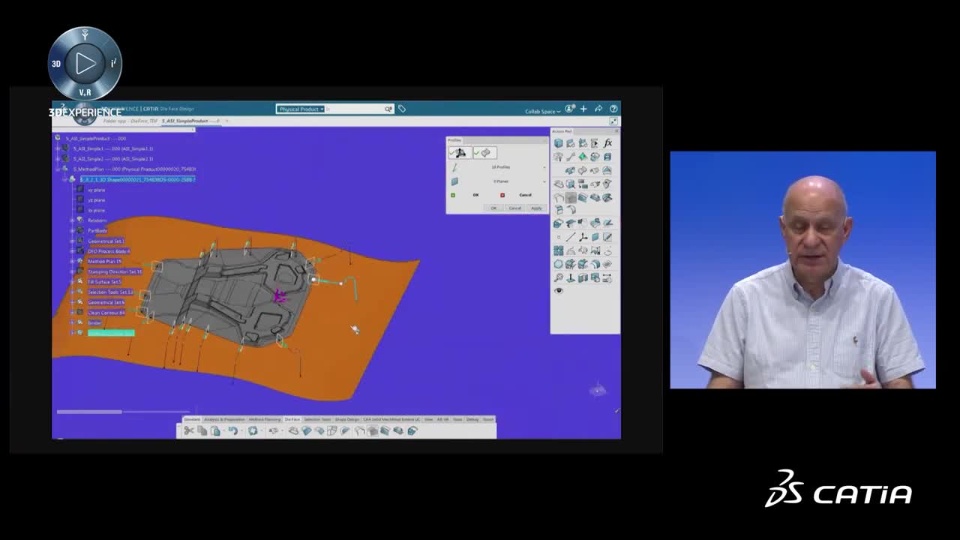The width and height of the screenshot is (960, 540).
Task: Expand the Binder tree node
Action: pos(72,323)
